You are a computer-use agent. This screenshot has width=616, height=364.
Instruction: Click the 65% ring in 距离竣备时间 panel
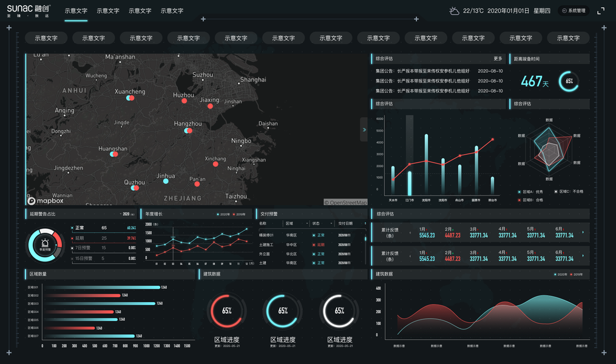pyautogui.click(x=569, y=81)
